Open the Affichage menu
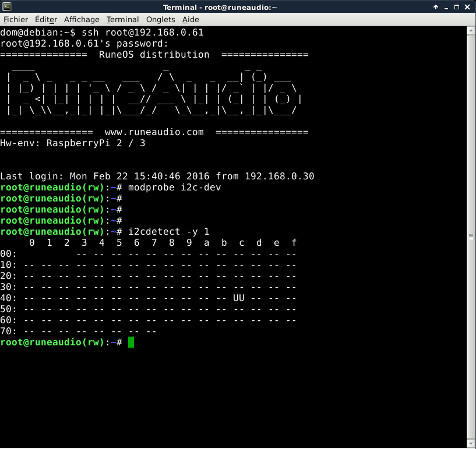The image size is (476, 449). 82,19
